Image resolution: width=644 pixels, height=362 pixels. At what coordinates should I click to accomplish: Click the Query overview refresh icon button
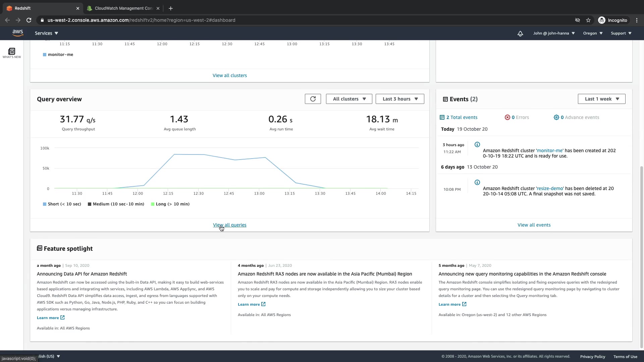click(x=313, y=99)
